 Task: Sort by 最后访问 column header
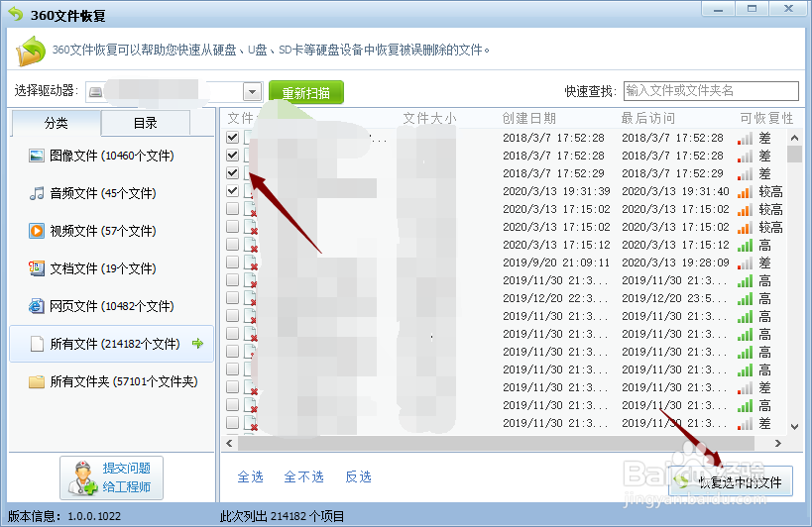pos(647,119)
